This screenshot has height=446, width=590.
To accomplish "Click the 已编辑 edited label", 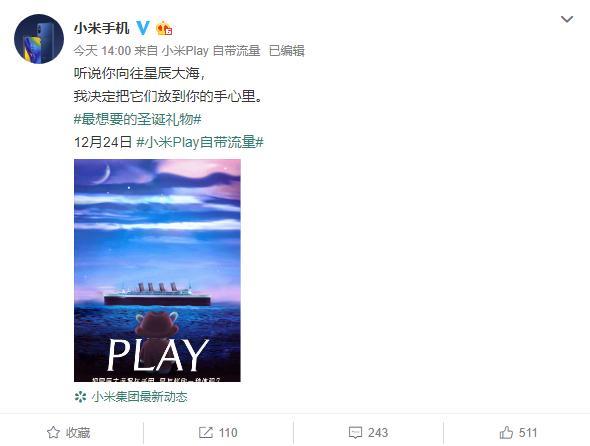I will tap(287, 50).
